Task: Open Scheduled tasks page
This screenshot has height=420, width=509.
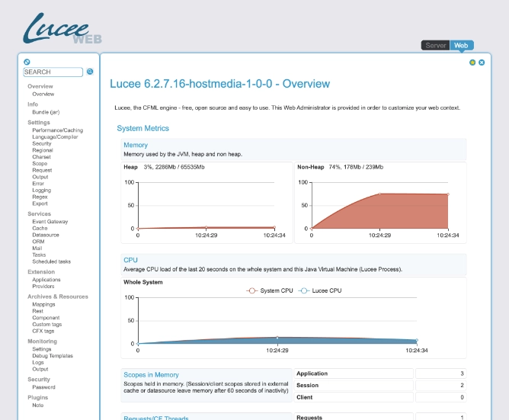Action: click(x=51, y=261)
